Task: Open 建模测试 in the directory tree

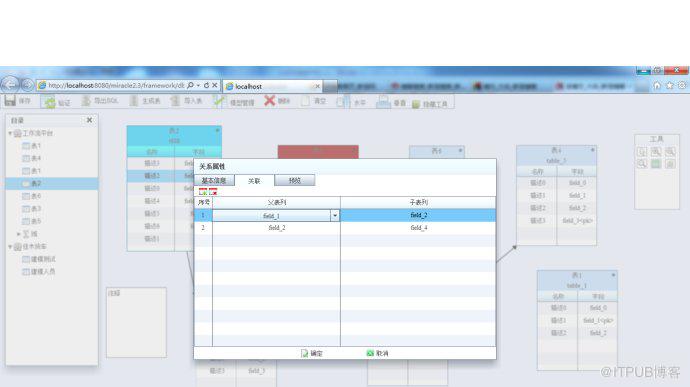Action: [39, 259]
